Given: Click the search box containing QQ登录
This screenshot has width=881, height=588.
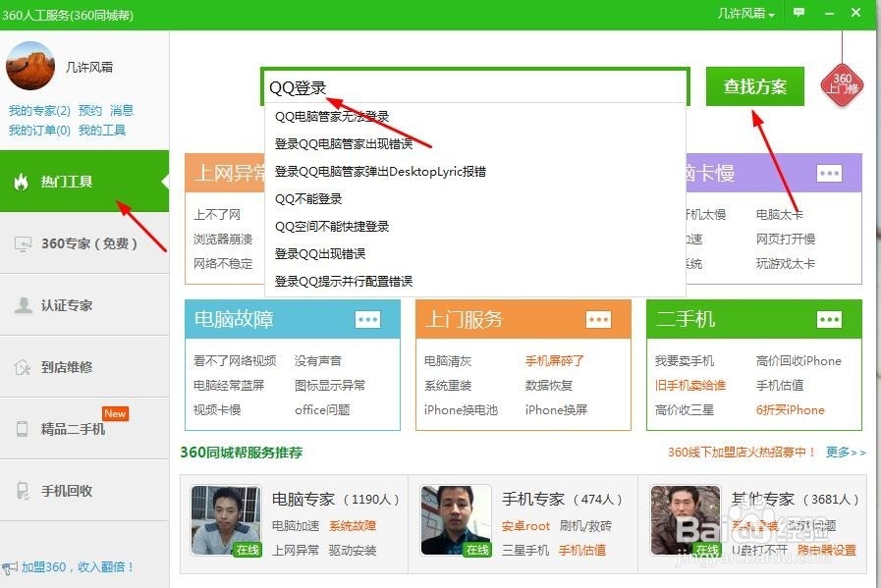Looking at the screenshot, I should (x=474, y=86).
